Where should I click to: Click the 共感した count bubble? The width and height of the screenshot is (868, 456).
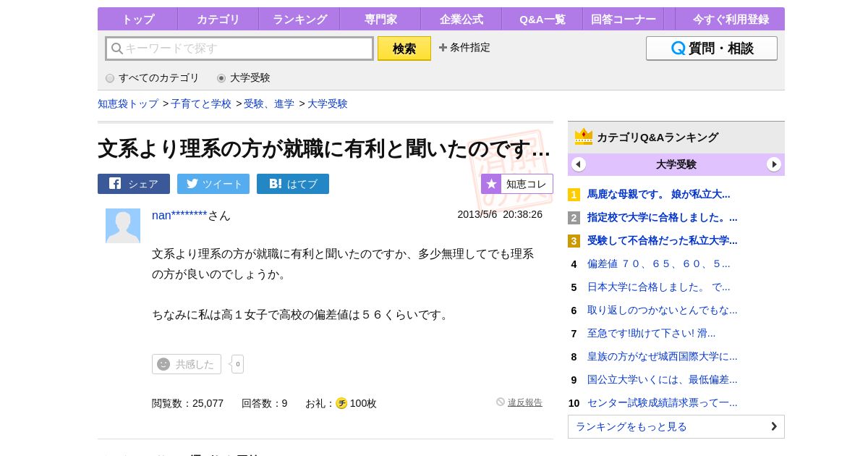coord(237,364)
